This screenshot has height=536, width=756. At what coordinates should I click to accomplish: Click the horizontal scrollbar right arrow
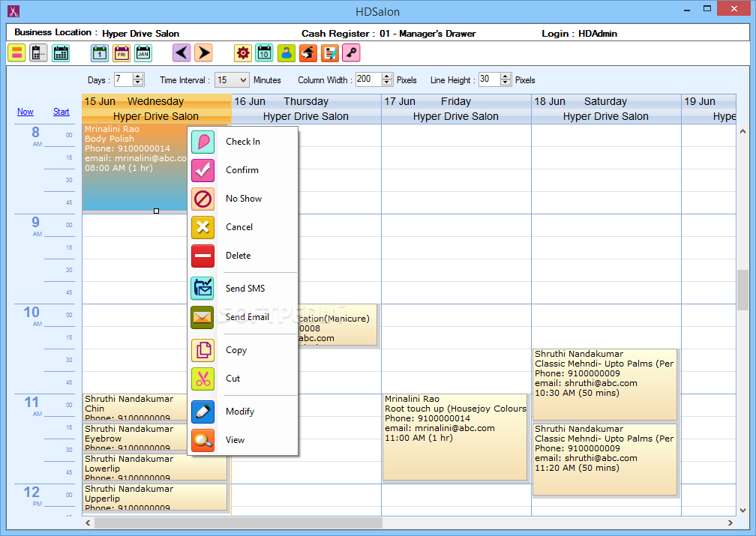pyautogui.click(x=730, y=523)
